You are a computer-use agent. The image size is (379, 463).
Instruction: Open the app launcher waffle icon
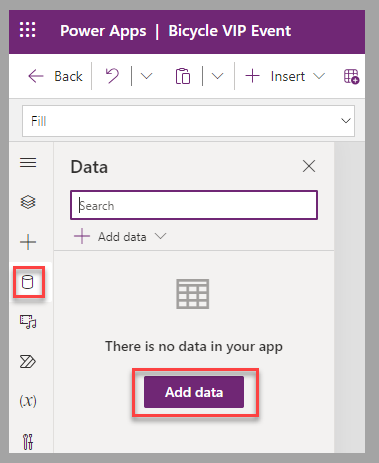point(27,30)
